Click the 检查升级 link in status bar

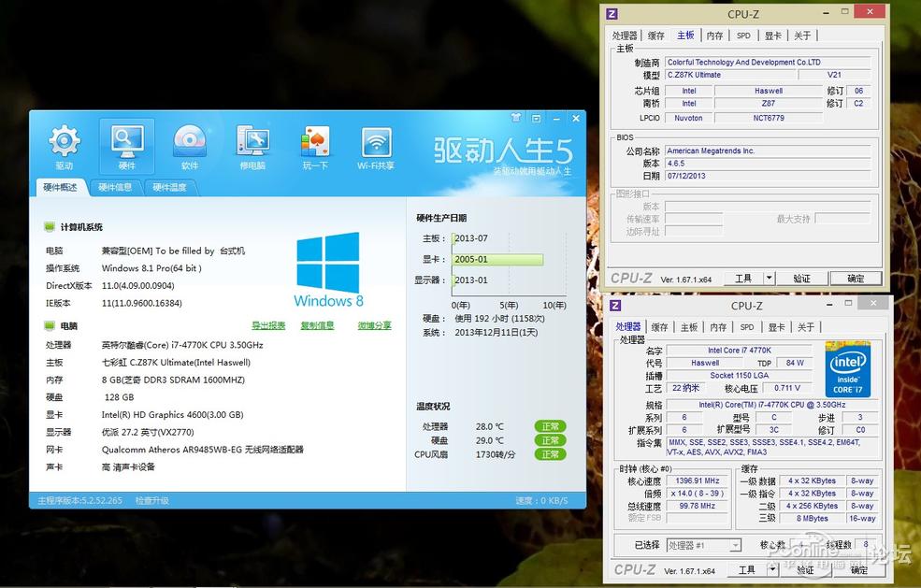pos(152,500)
